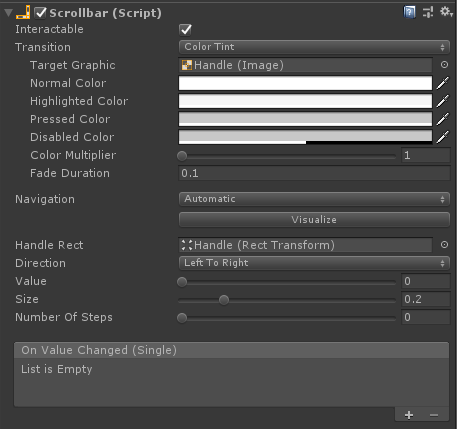Viewport: 457px width, 429px height.
Task: Collapse the Scrollbar (Script) foldout arrow
Action: pos(8,13)
